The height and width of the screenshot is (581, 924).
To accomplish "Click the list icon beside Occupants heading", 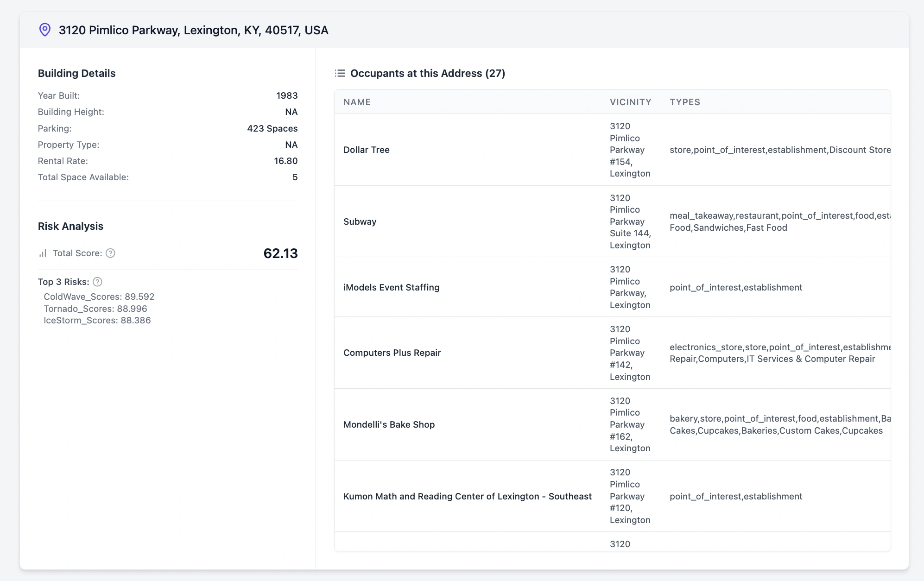I will 340,73.
